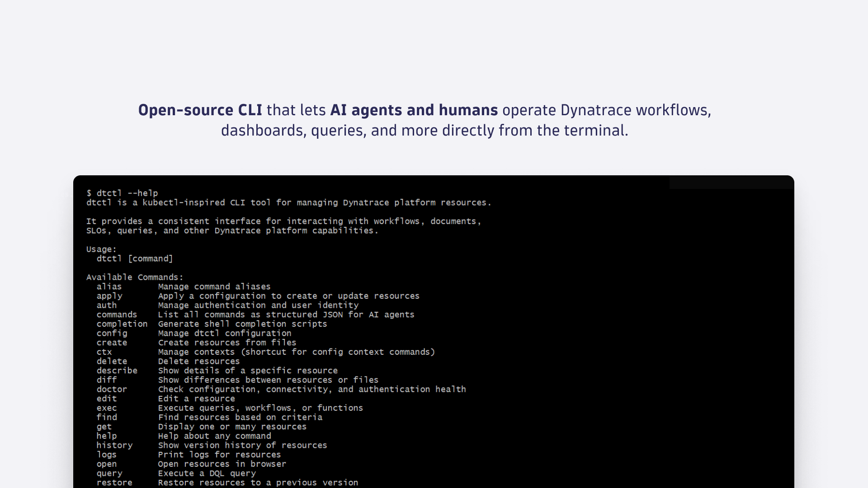
Task: Click the auth command entry
Action: coord(107,305)
